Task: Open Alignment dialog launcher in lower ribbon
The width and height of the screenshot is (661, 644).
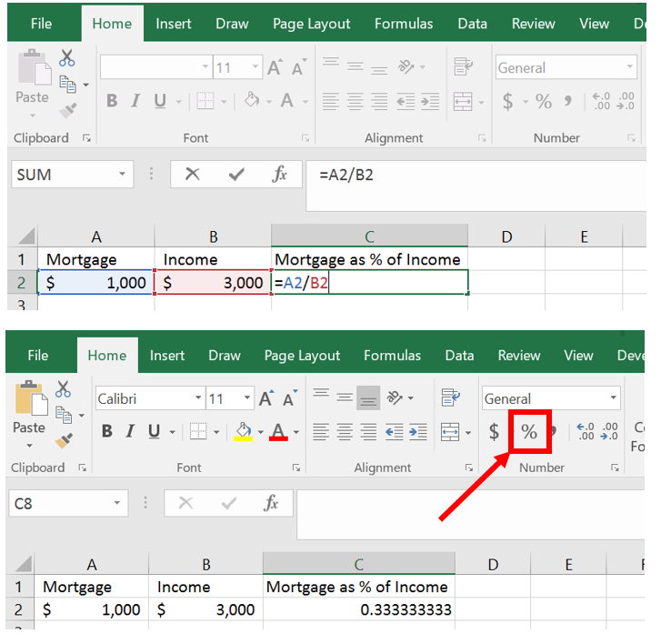Action: (469, 468)
